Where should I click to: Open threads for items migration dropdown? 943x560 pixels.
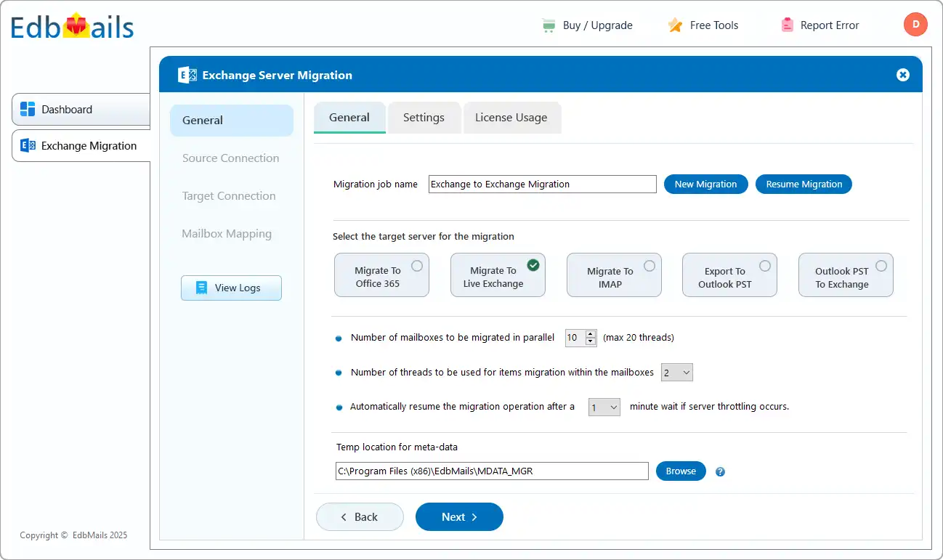pos(677,372)
